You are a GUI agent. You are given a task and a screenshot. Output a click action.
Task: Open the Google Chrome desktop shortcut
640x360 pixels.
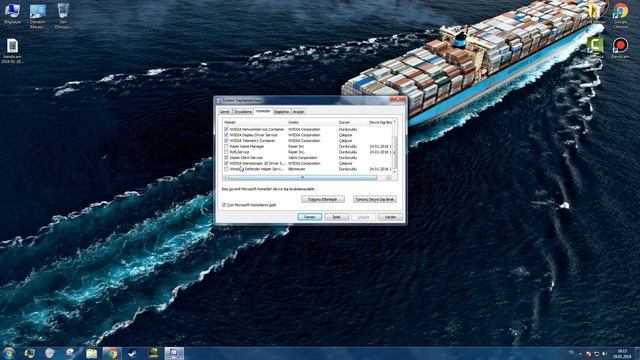pyautogui.click(x=620, y=16)
